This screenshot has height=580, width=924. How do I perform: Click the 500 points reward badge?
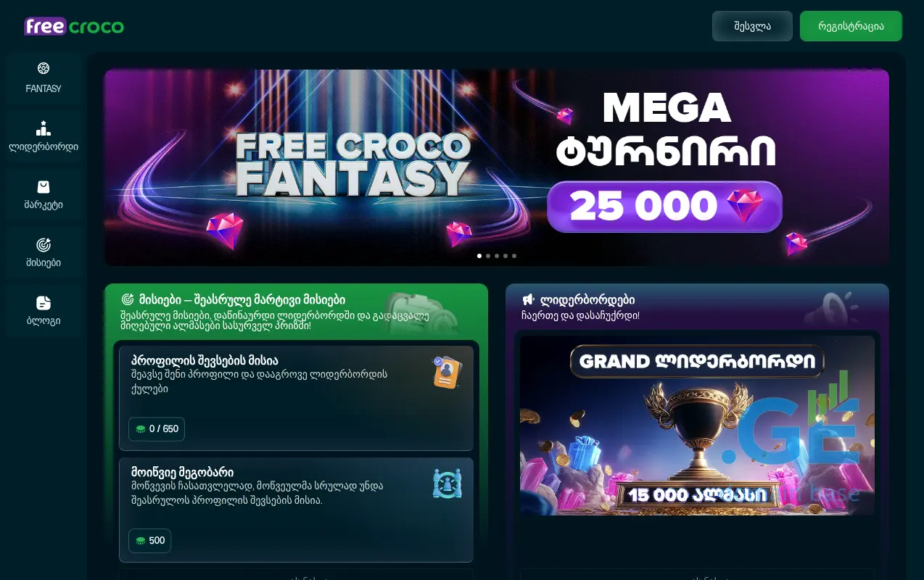point(150,541)
